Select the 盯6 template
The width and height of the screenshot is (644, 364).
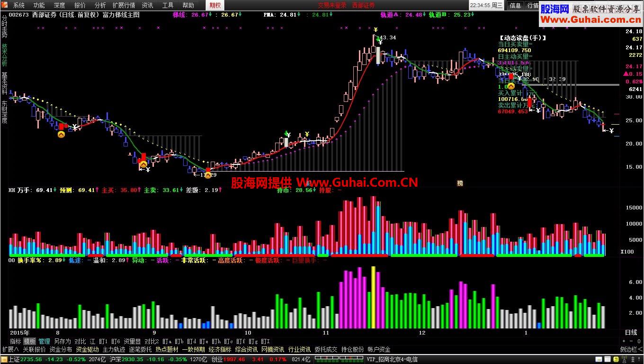(116, 341)
